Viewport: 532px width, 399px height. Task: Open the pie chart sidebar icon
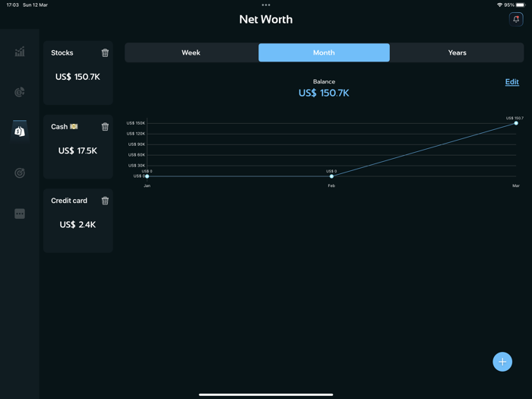pyautogui.click(x=20, y=92)
